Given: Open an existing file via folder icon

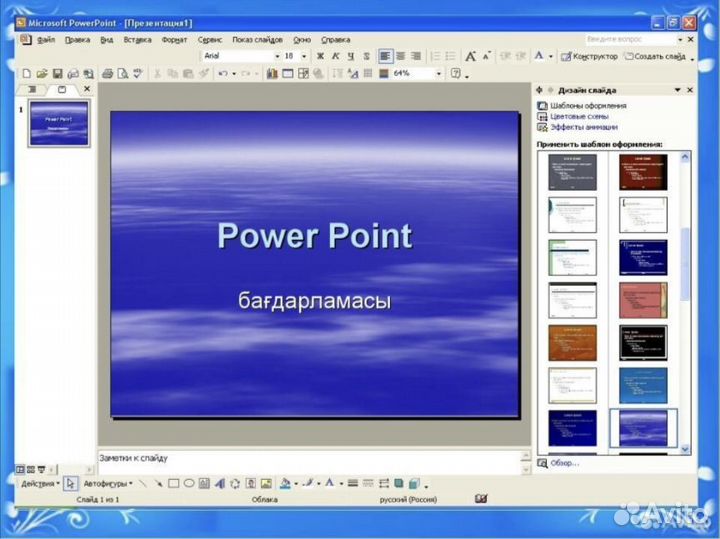Looking at the screenshot, I should 42,73.
